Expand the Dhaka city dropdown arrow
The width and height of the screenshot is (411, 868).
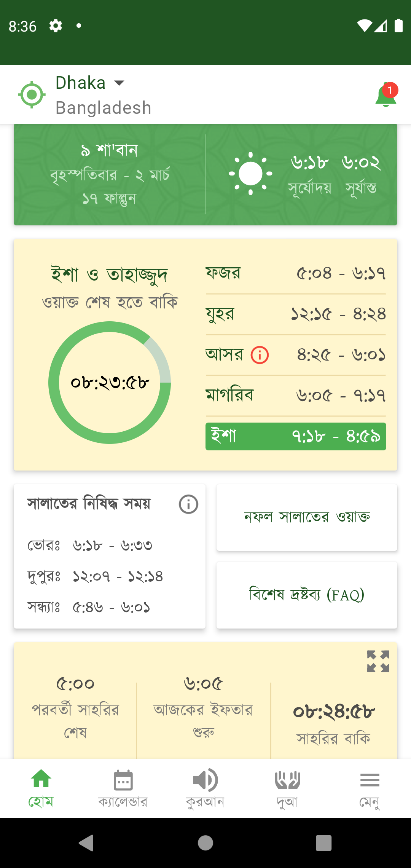pos(119,83)
